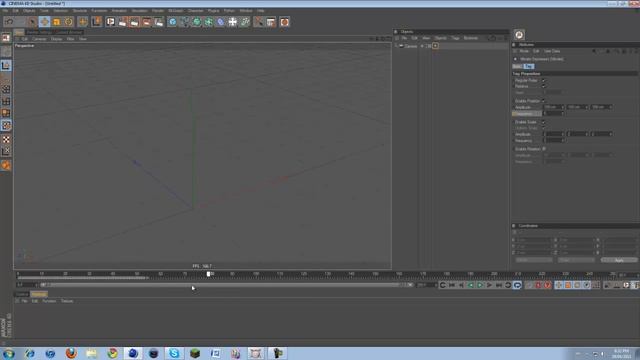This screenshot has height=360, width=640.
Task: Open the Function menu in material manager
Action: tap(49, 301)
